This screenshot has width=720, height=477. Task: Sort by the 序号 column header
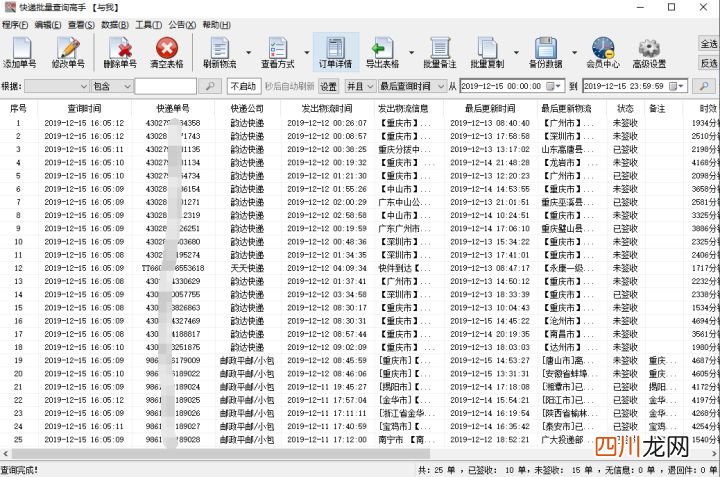pyautogui.click(x=18, y=108)
